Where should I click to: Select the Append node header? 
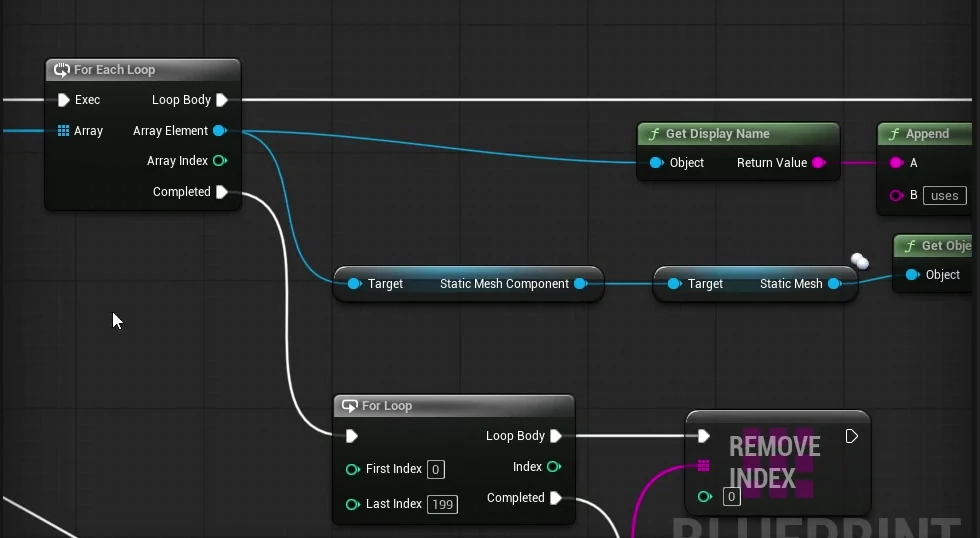925,134
